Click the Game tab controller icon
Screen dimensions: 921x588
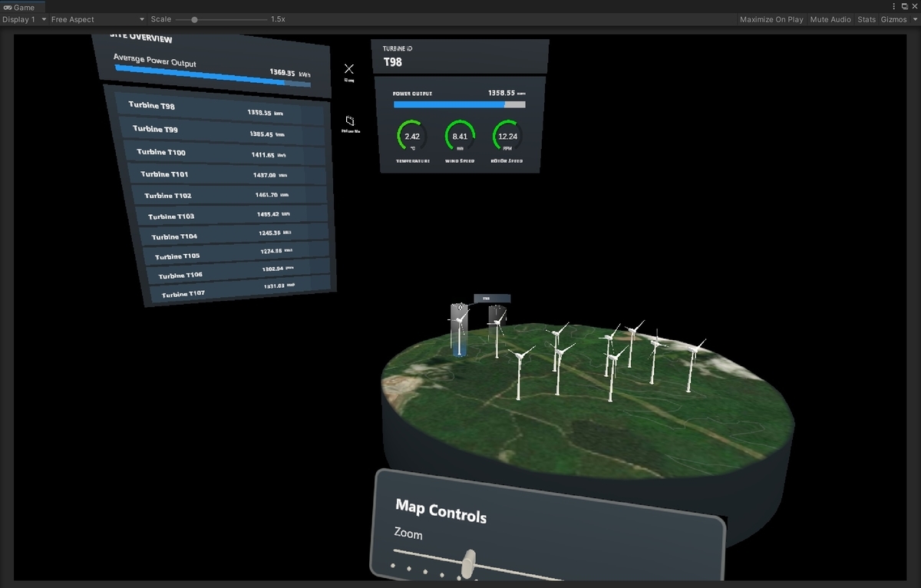click(8, 7)
